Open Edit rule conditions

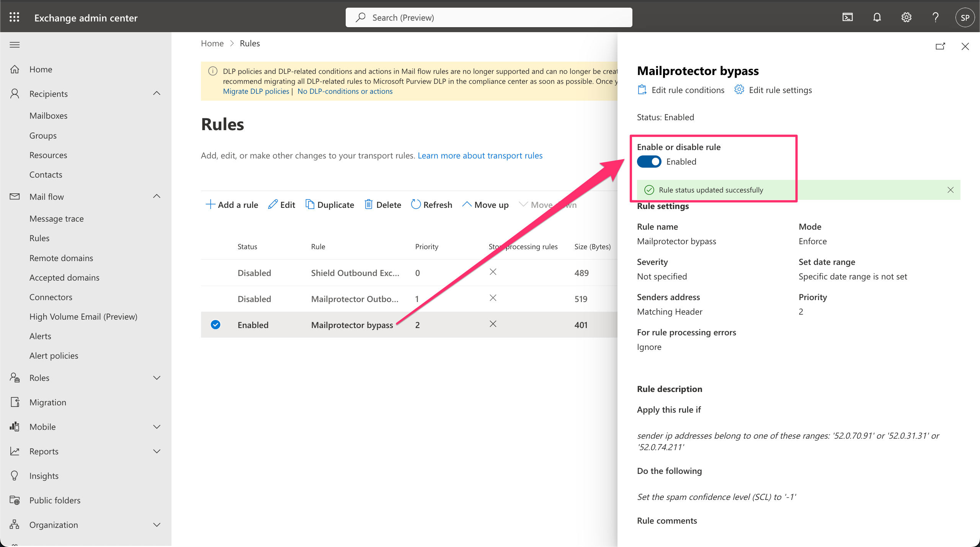pyautogui.click(x=681, y=90)
